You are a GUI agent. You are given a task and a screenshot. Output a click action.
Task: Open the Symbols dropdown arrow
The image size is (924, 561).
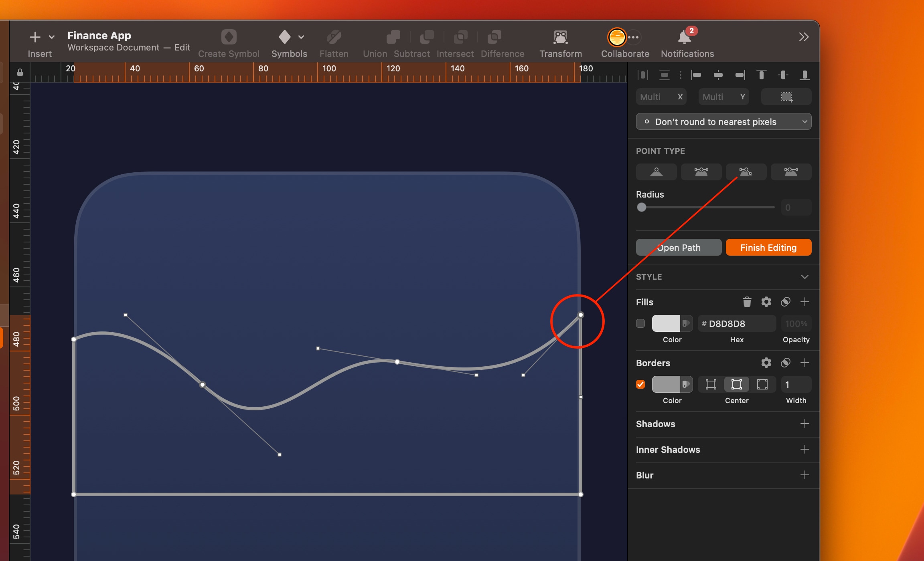[x=301, y=37]
